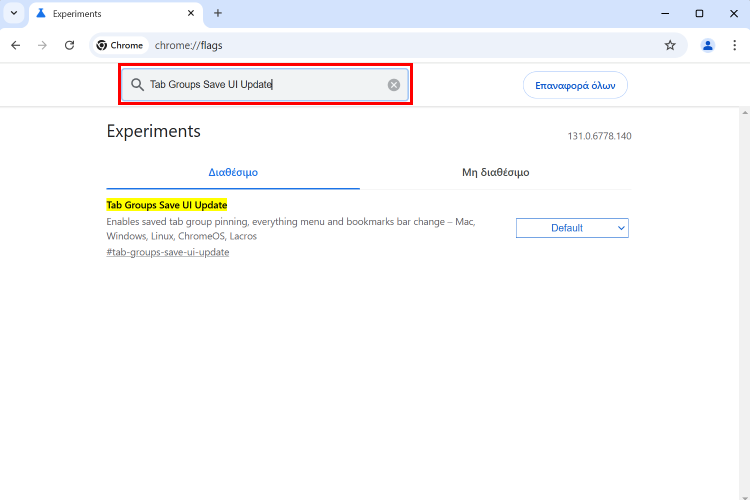
Task: Minimize the Chrome window
Action: 665,13
